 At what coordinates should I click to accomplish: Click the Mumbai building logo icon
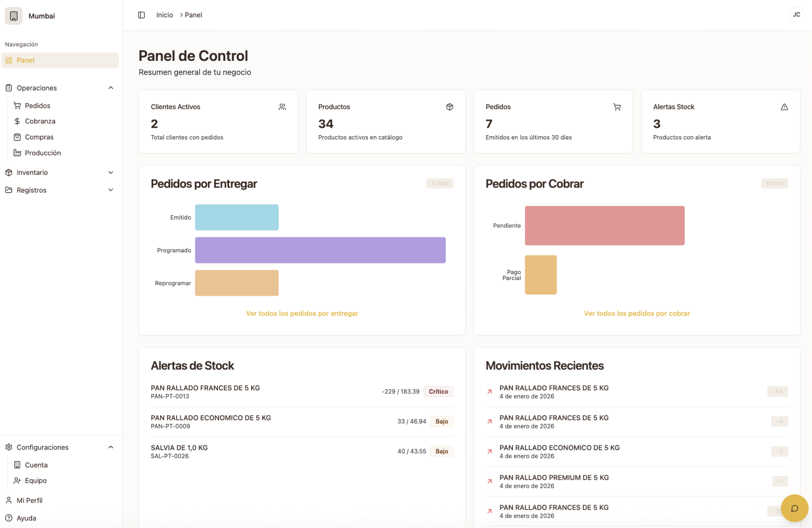coord(14,16)
